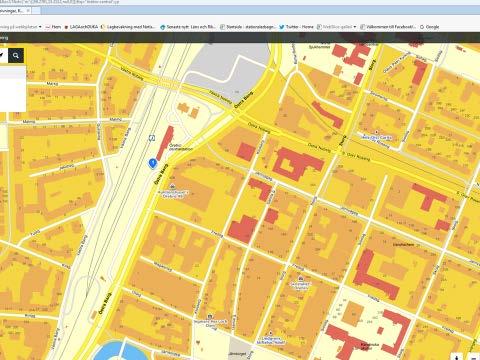Click the hotel icon beside Östra Bangatan
Screen dimensions: 480x360
[x=172, y=186]
